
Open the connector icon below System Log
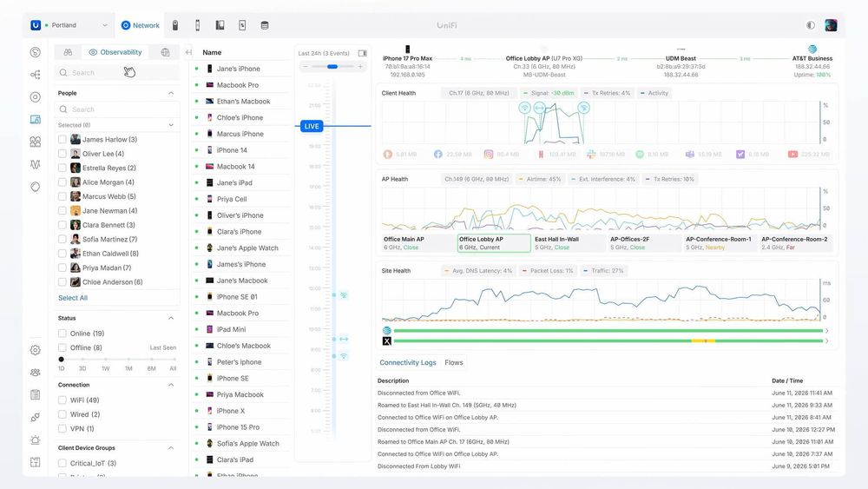click(x=36, y=418)
